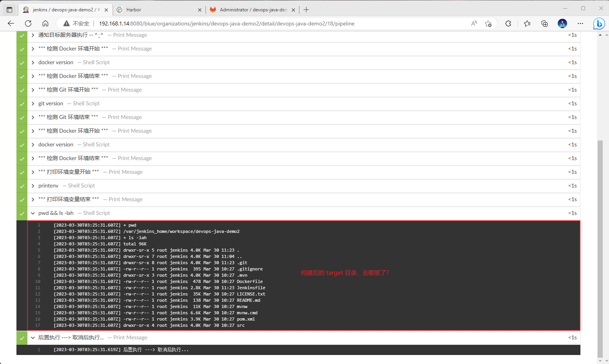Open the Bing chat sidebar
609x364 pixels.
(x=599, y=23)
